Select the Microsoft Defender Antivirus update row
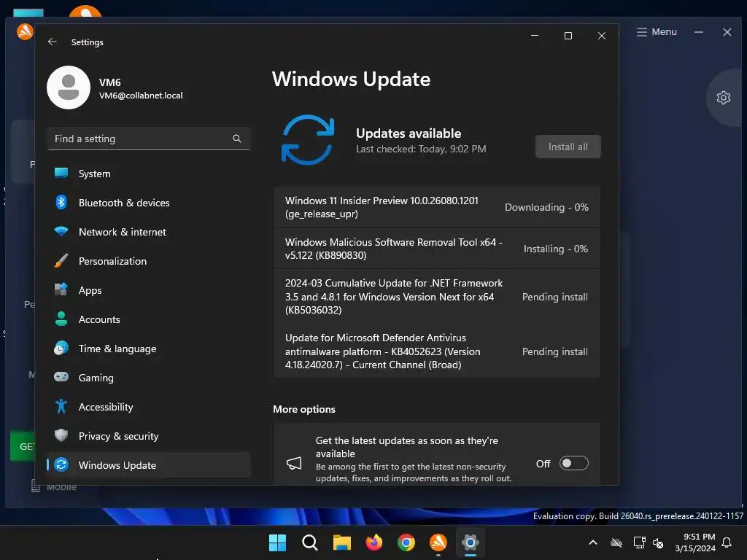 (437, 351)
